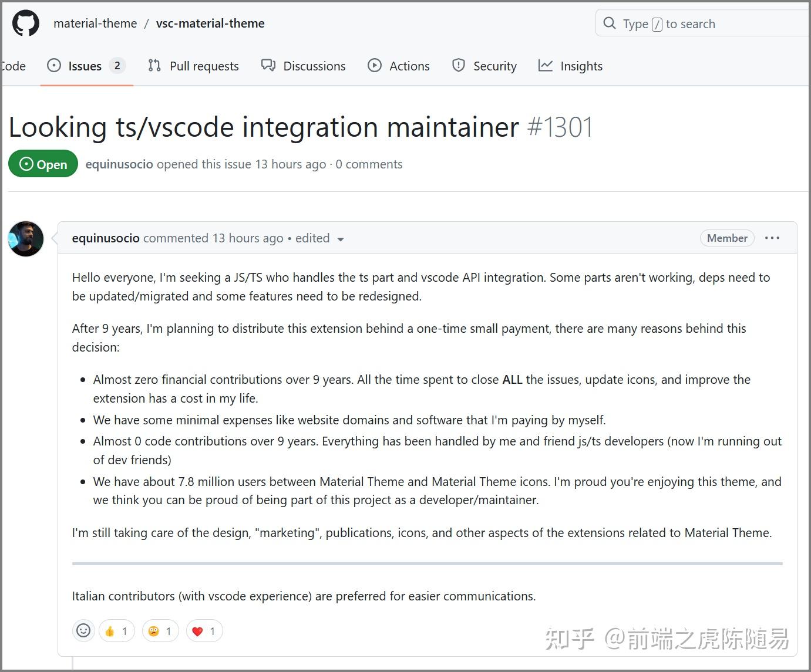
Task: Open the smiley face reaction picker
Action: (x=83, y=630)
